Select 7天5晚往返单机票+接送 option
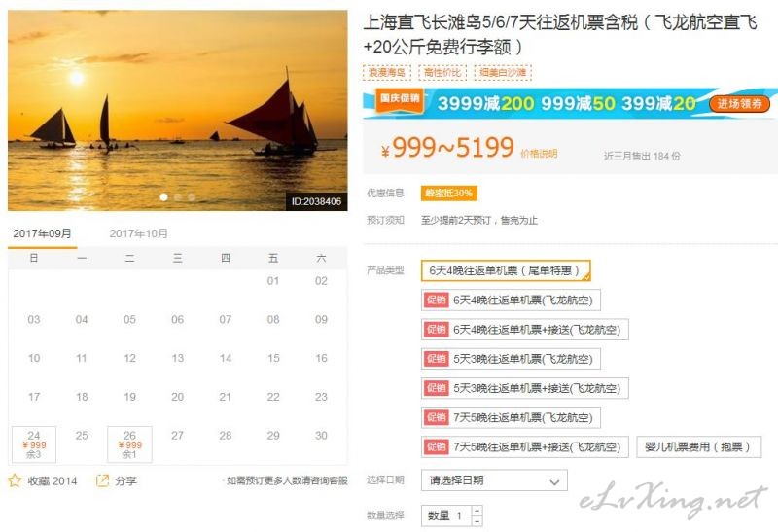The width and height of the screenshot is (778, 532). 525,446
